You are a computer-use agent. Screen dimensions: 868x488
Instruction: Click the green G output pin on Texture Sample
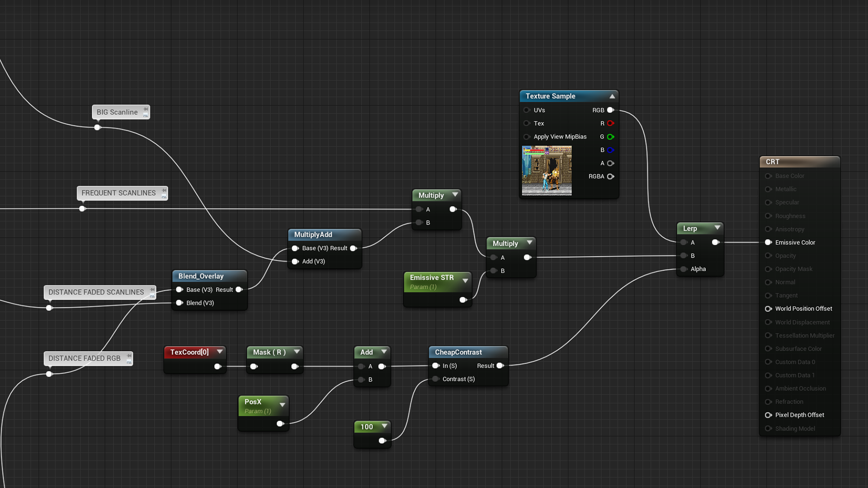[x=610, y=136]
